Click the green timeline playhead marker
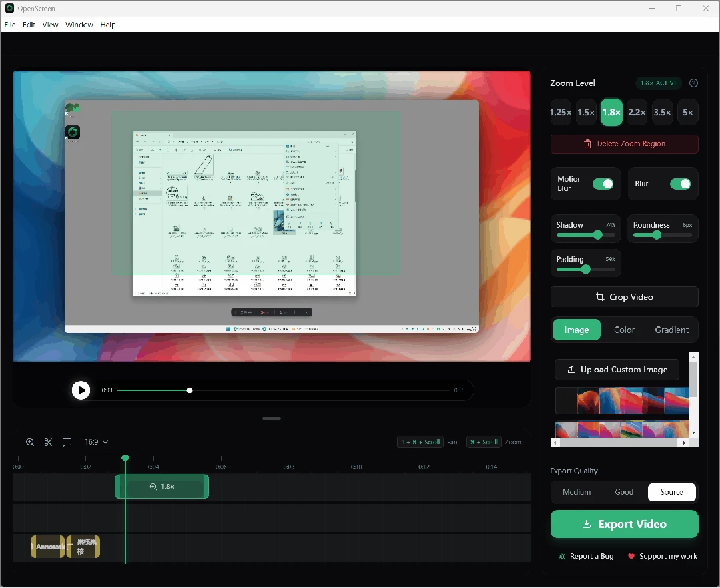720x588 pixels. pos(125,458)
